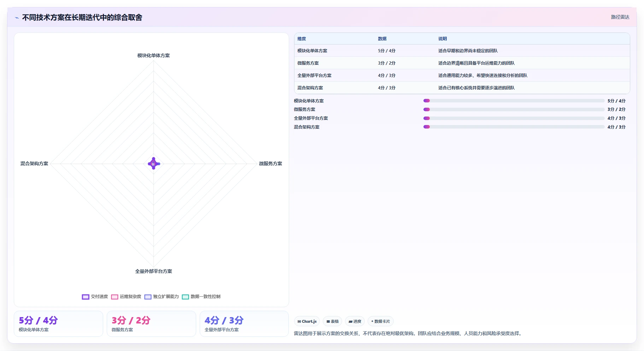644x351 pixels.
Task: Open the 4分 / 3分 全量外部平台方案 data card
Action: (244, 324)
